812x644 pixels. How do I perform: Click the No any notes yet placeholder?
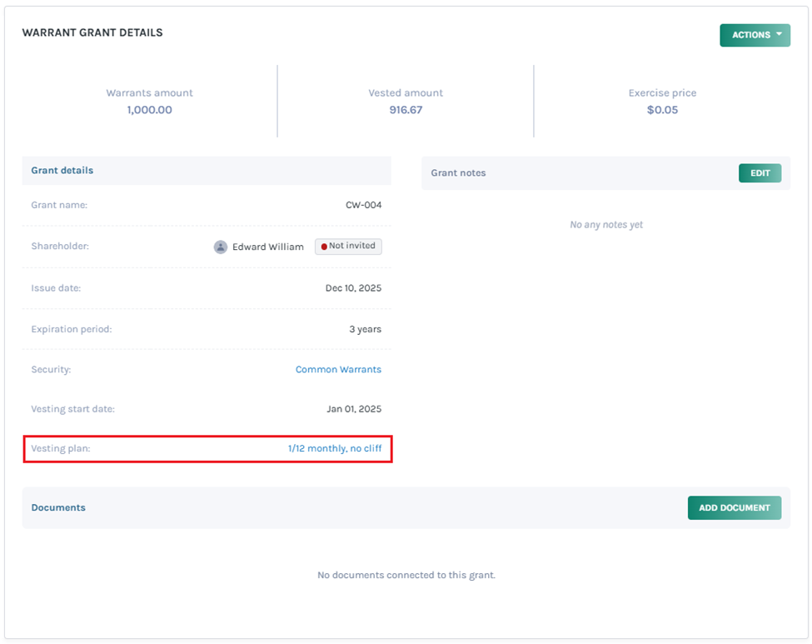(x=606, y=224)
